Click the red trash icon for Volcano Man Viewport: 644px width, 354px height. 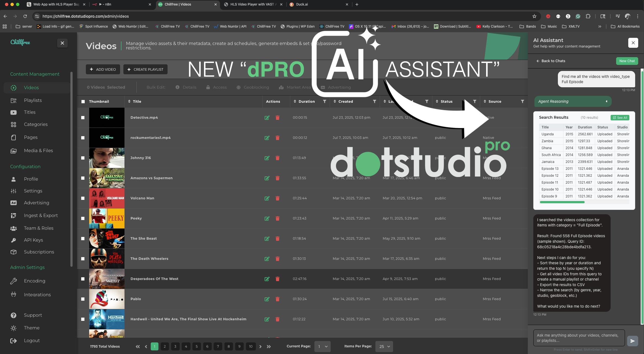[x=277, y=198]
